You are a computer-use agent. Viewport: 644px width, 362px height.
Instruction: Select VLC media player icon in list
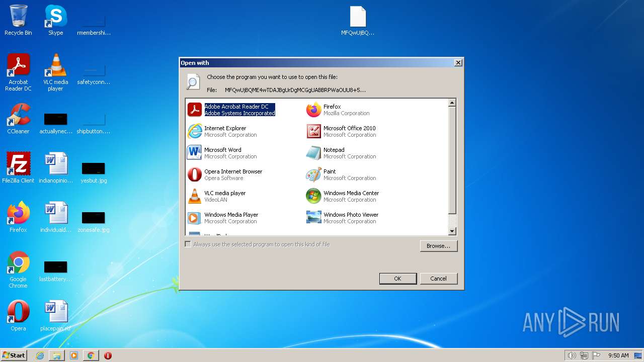pyautogui.click(x=194, y=196)
